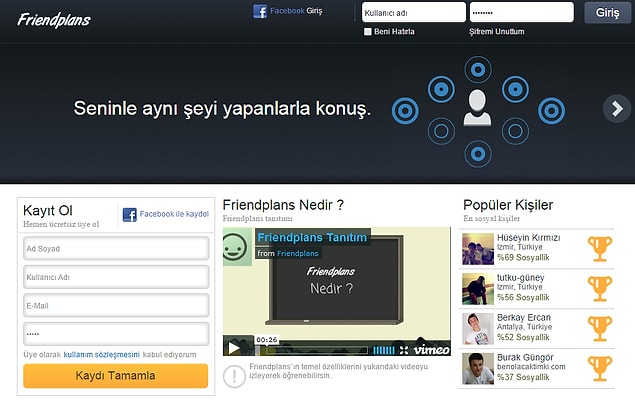
Task: Click trophy icon for Burak Güngör
Action: [x=600, y=369]
